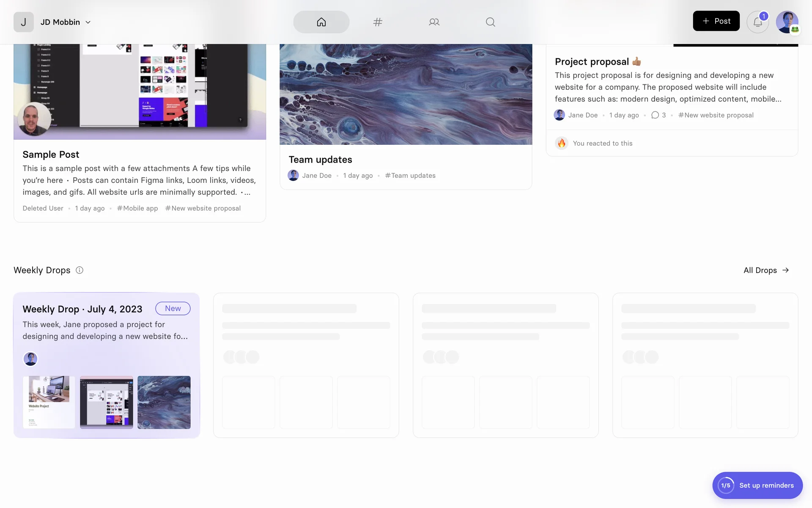Open the Weekly Drop July 4, 2023 card
Screen dimensions: 812x508
(82, 309)
